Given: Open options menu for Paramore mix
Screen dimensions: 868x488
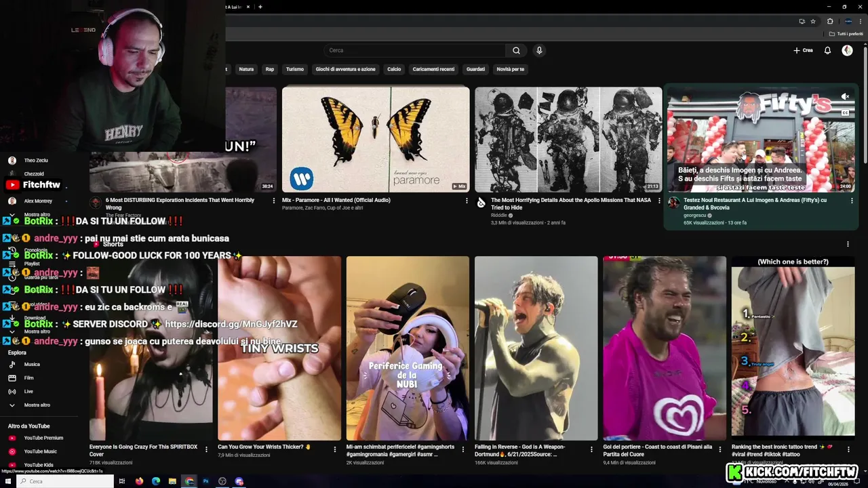Looking at the screenshot, I should (466, 201).
